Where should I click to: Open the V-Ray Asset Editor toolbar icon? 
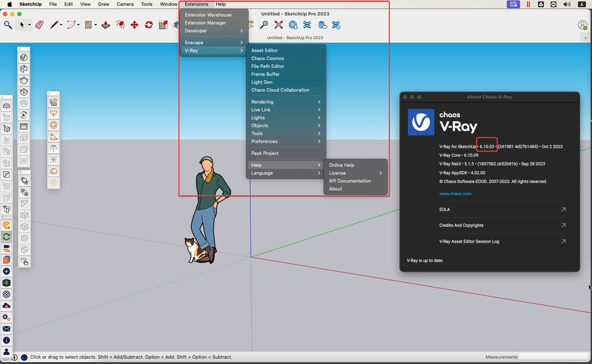pos(24,57)
